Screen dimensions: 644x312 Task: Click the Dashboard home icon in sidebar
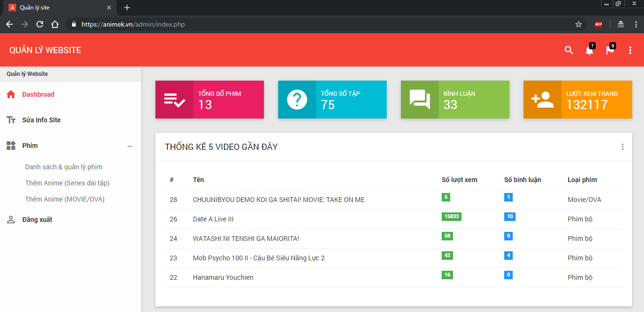(x=11, y=94)
